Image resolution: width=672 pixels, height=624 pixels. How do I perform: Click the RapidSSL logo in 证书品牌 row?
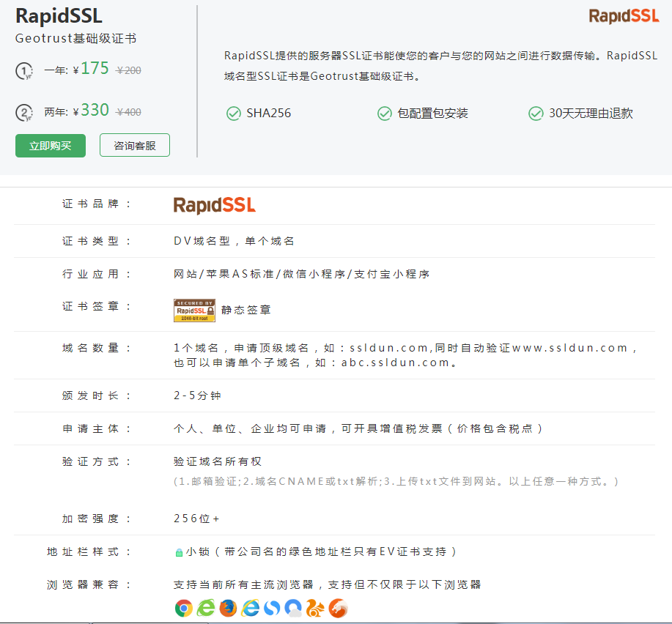(214, 206)
